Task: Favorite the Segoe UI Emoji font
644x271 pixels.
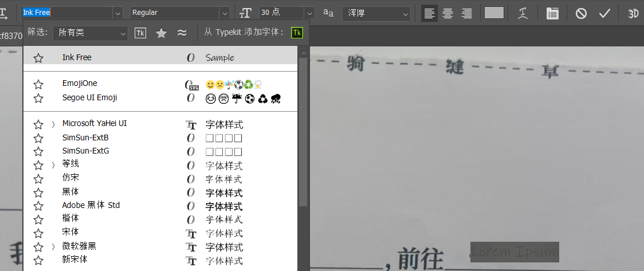Action: click(x=38, y=99)
